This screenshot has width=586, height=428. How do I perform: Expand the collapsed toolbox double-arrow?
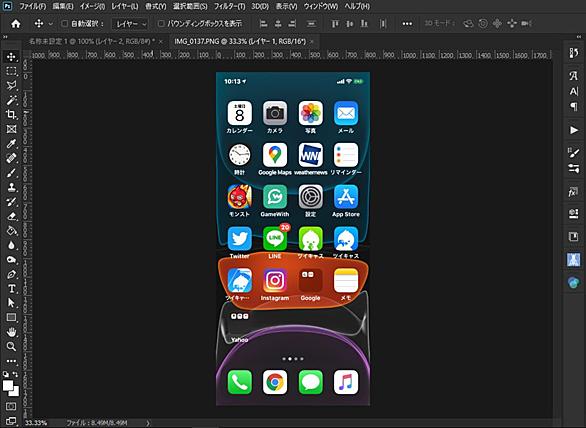[5, 37]
